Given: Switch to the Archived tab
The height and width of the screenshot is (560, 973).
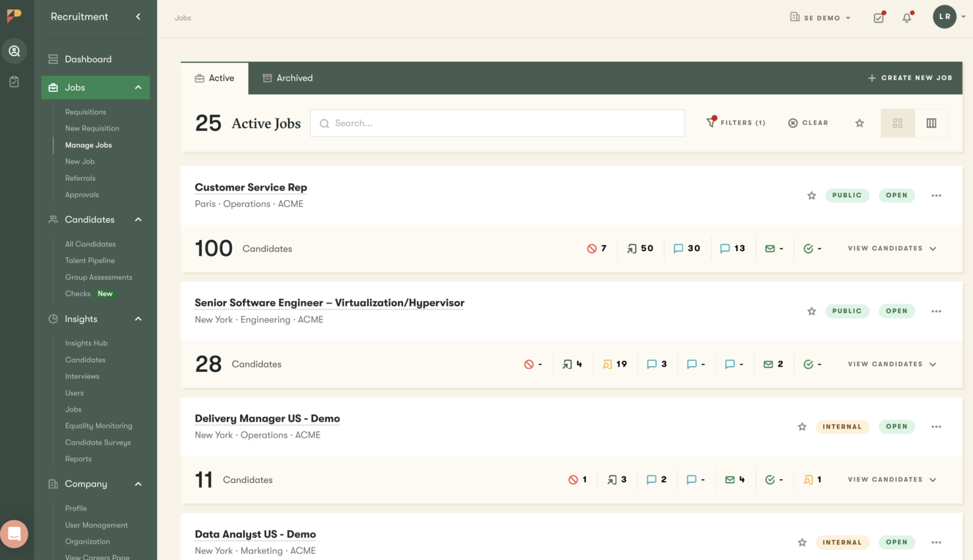Looking at the screenshot, I should (288, 78).
